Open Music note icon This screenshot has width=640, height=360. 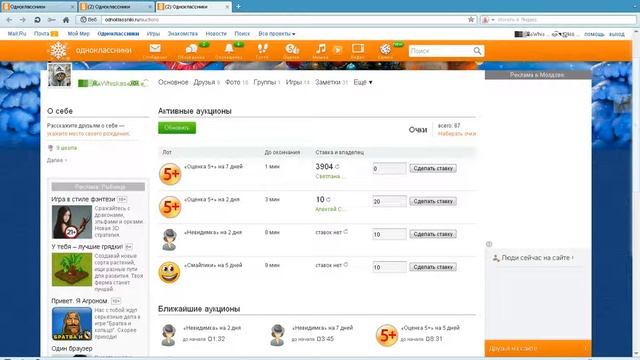click(x=321, y=49)
